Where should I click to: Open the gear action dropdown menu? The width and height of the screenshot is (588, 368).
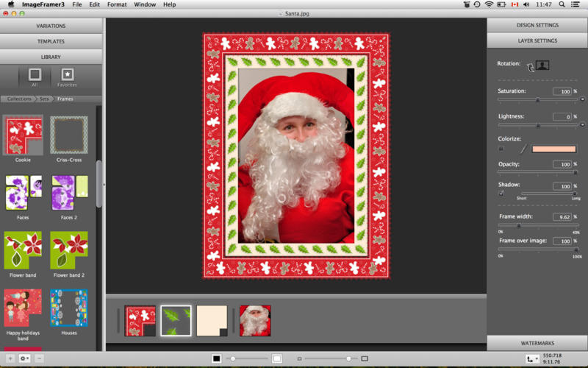24,358
